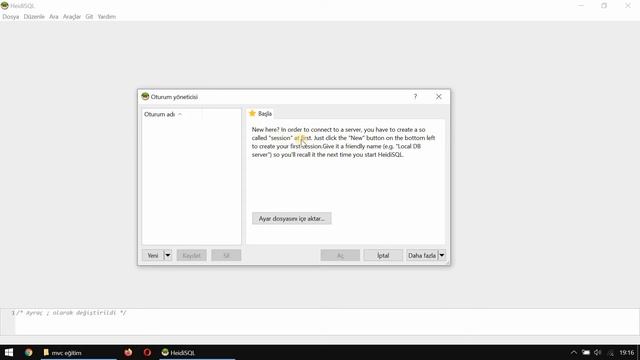Click the Aç button
640x360 pixels.
340,256
